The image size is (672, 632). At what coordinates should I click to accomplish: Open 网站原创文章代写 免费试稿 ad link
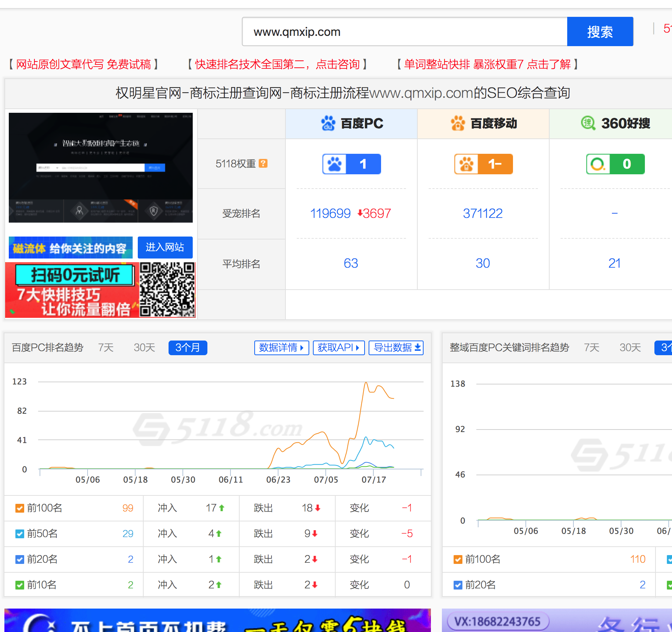(x=84, y=64)
